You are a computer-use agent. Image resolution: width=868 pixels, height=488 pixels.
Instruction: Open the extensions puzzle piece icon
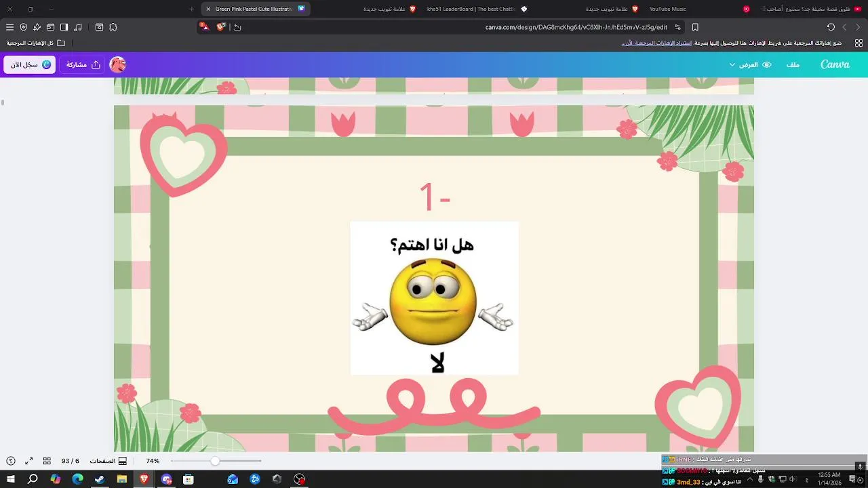113,27
